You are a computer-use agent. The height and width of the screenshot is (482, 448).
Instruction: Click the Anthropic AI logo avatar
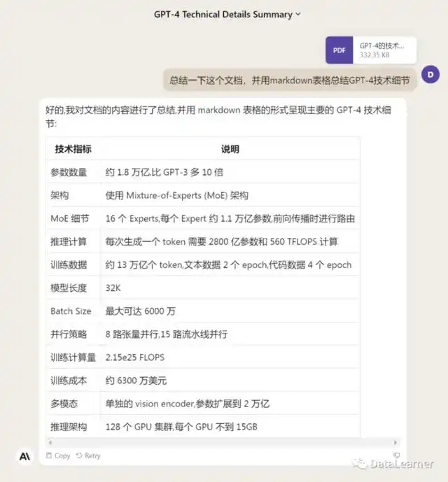(x=25, y=456)
